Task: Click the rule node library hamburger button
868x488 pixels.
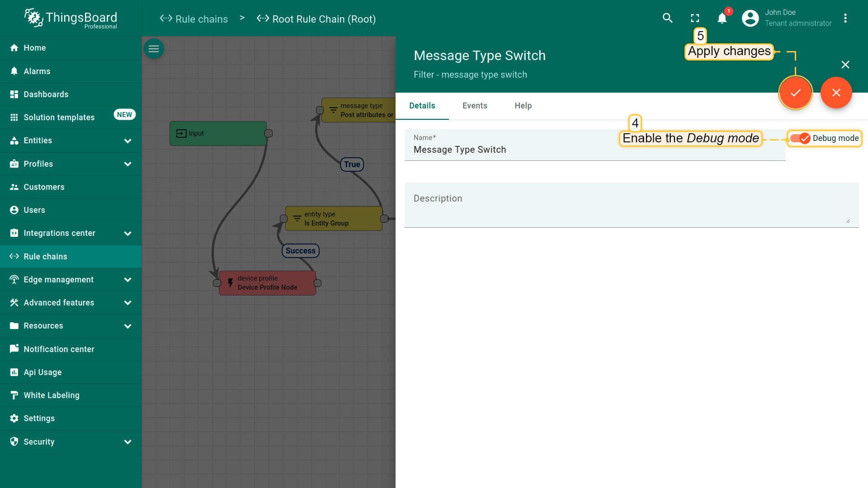Action: [x=154, y=49]
